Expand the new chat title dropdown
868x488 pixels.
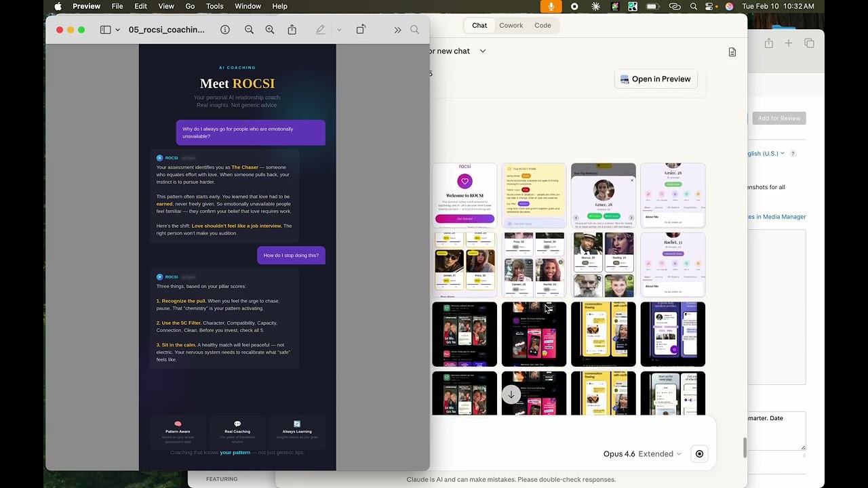(483, 51)
